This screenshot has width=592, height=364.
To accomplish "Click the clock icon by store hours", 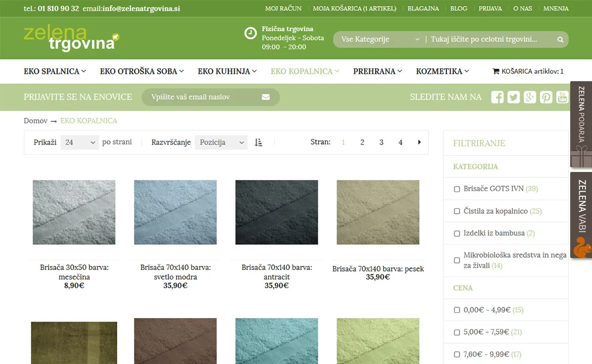I will (x=250, y=33).
